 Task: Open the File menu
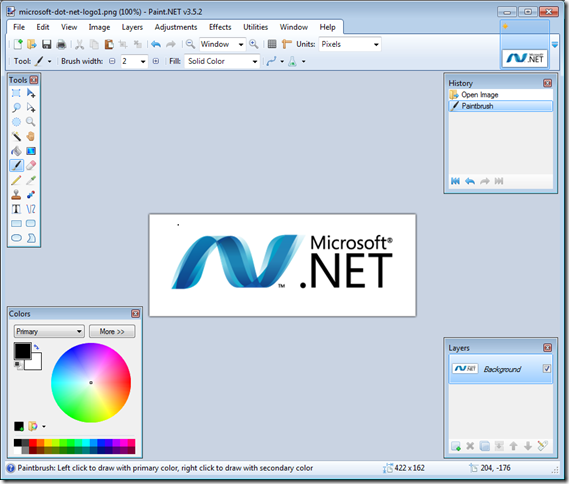tap(19, 27)
